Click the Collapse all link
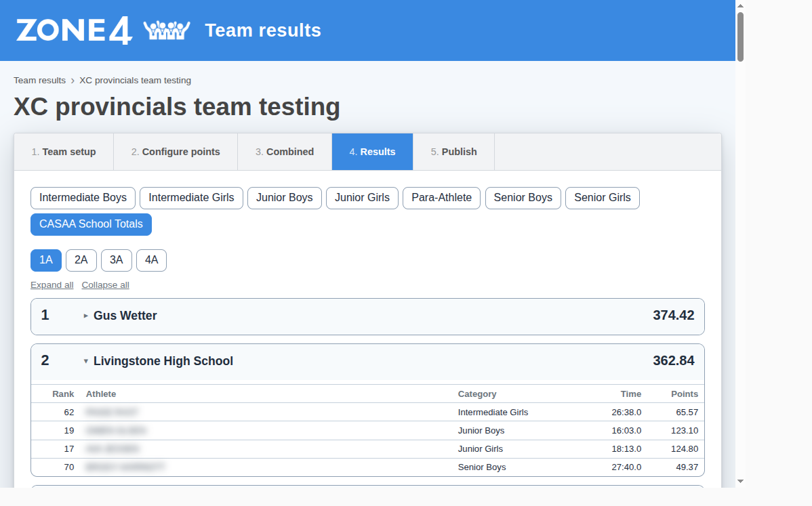Image resolution: width=812 pixels, height=506 pixels. [105, 285]
